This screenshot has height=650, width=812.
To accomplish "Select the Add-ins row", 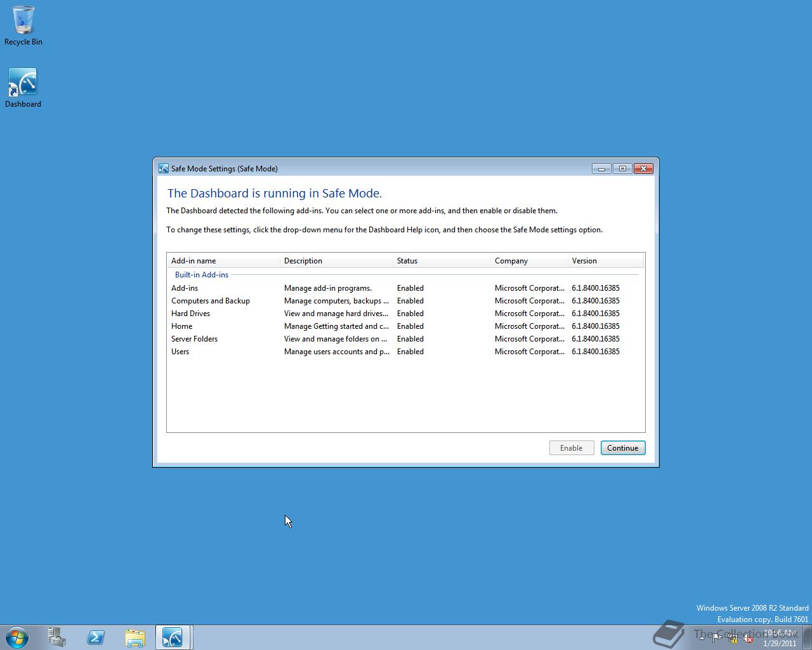I will 406,288.
